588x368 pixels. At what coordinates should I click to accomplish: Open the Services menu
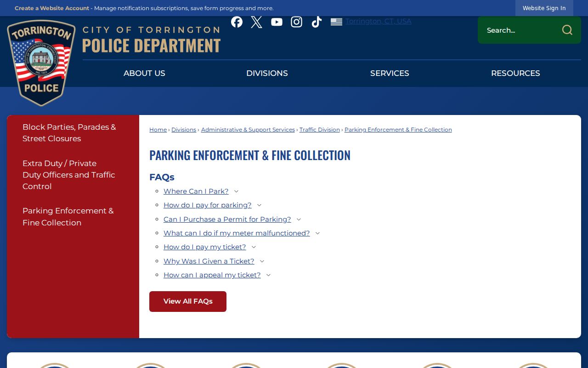click(390, 73)
